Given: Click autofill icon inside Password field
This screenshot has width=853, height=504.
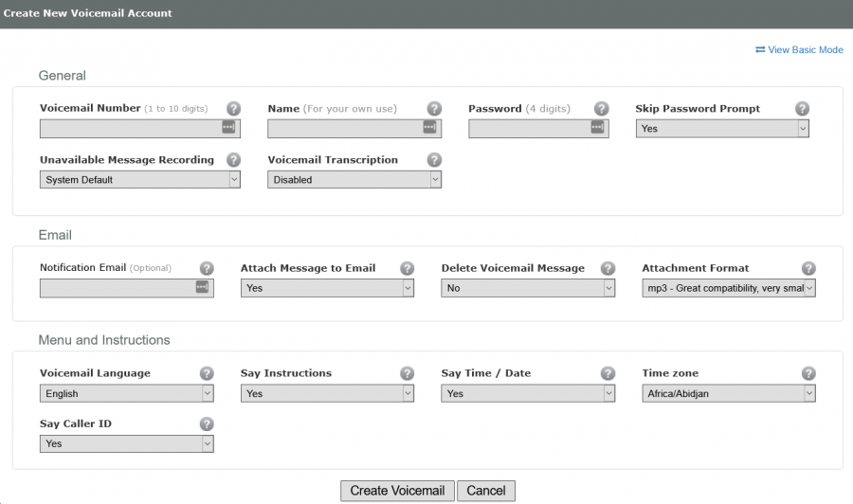Looking at the screenshot, I should click(x=597, y=127).
